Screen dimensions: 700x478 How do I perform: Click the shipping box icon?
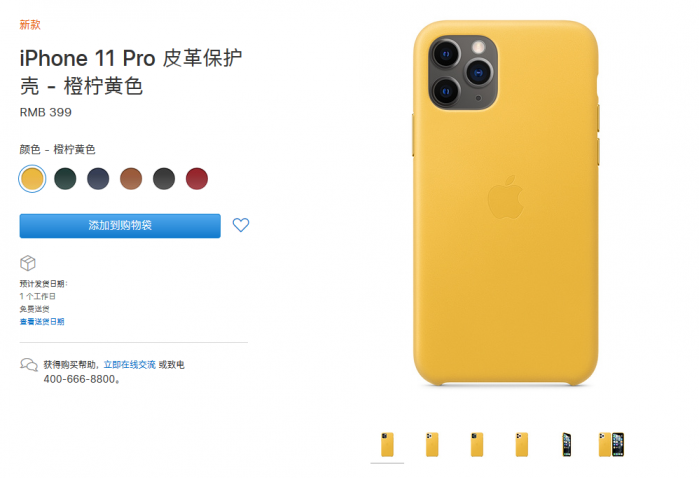[28, 263]
